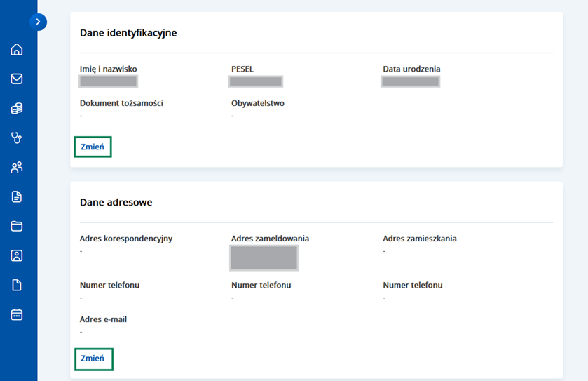This screenshot has height=381, width=588.
Task: Expand the sidebar with the chevron arrow
Action: coord(39,22)
